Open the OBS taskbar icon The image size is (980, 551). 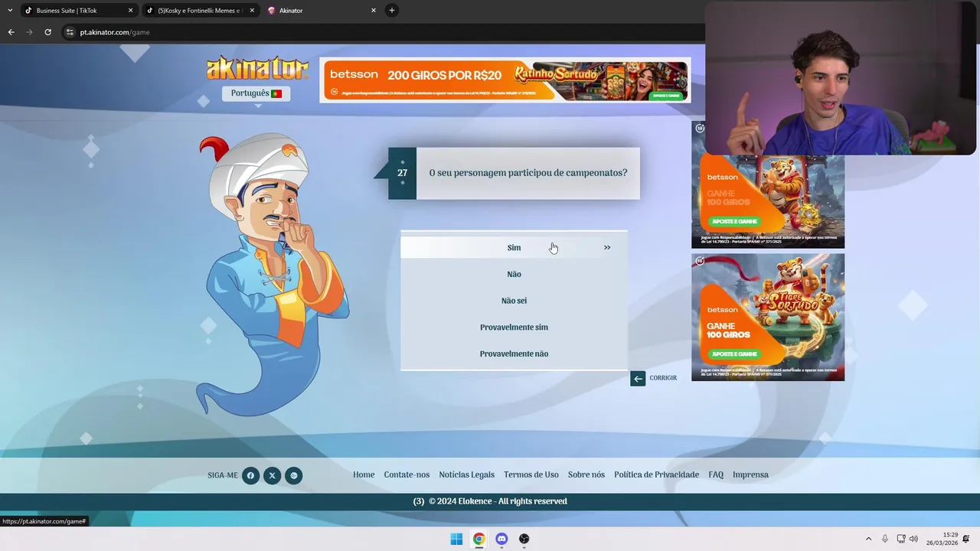[x=524, y=539]
